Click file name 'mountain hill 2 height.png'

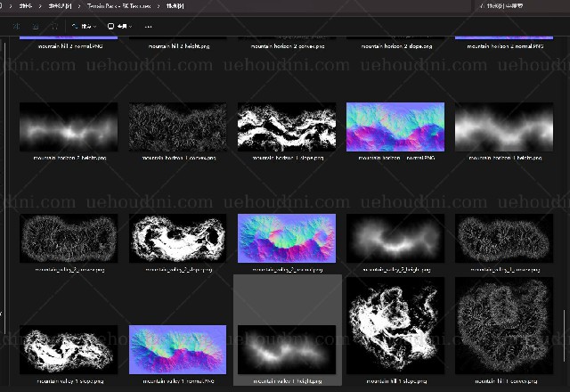click(179, 46)
